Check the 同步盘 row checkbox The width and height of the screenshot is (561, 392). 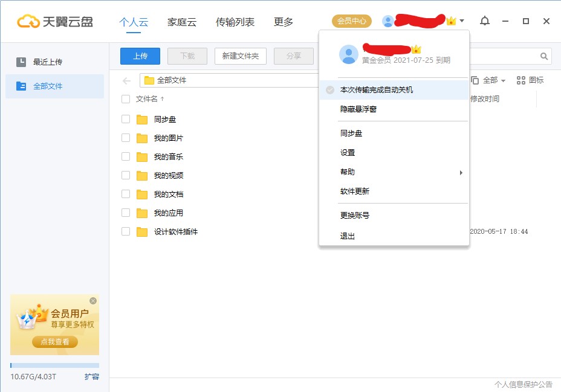click(x=126, y=119)
